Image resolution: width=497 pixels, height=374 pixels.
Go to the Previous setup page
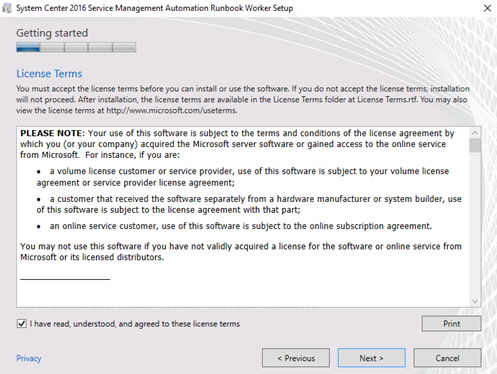click(x=296, y=358)
